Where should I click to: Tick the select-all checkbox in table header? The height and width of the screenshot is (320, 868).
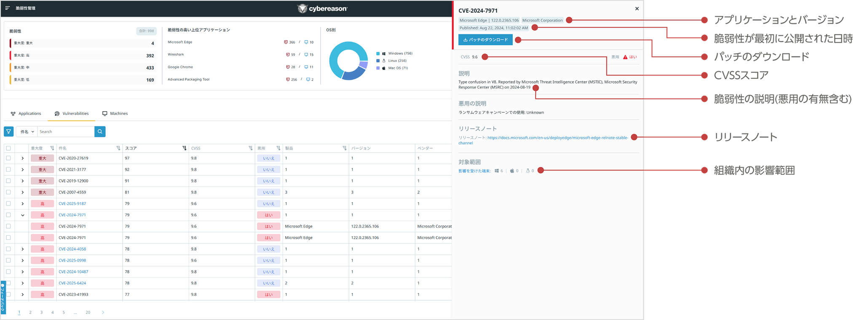(8, 148)
